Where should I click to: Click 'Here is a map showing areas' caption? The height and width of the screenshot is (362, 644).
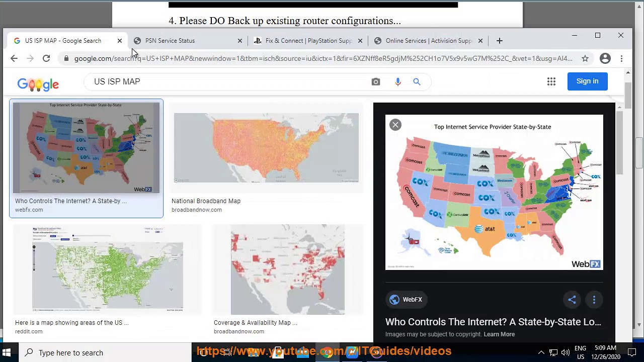coord(71,323)
